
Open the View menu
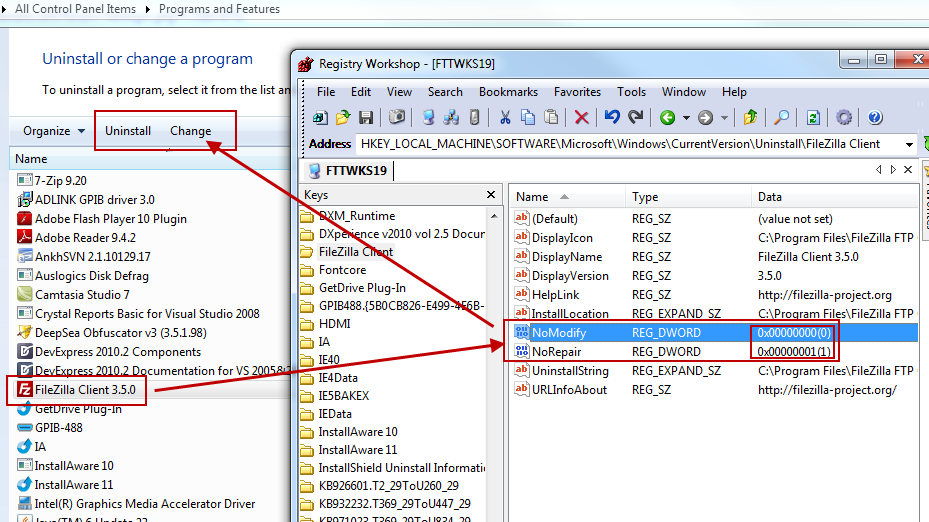tap(399, 92)
